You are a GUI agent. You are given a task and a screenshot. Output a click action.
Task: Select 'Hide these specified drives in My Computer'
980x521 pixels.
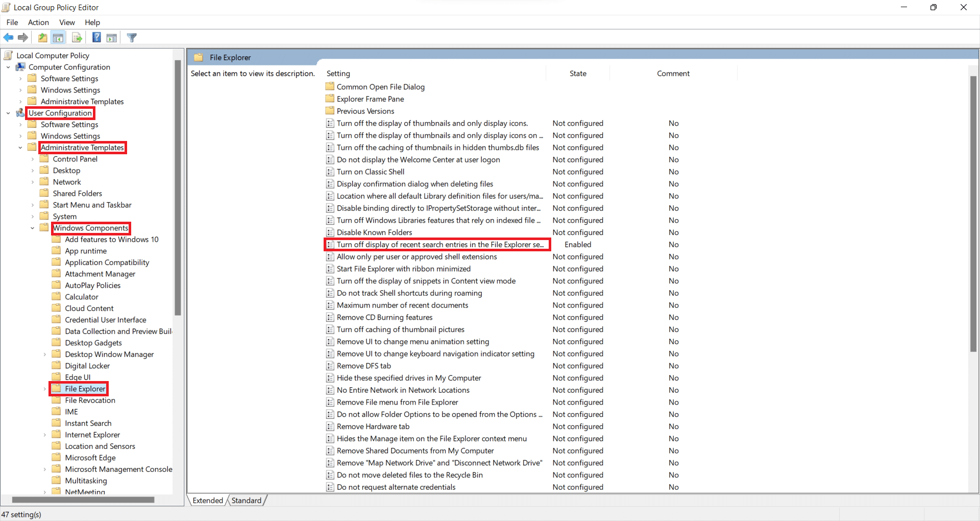[x=409, y=378]
